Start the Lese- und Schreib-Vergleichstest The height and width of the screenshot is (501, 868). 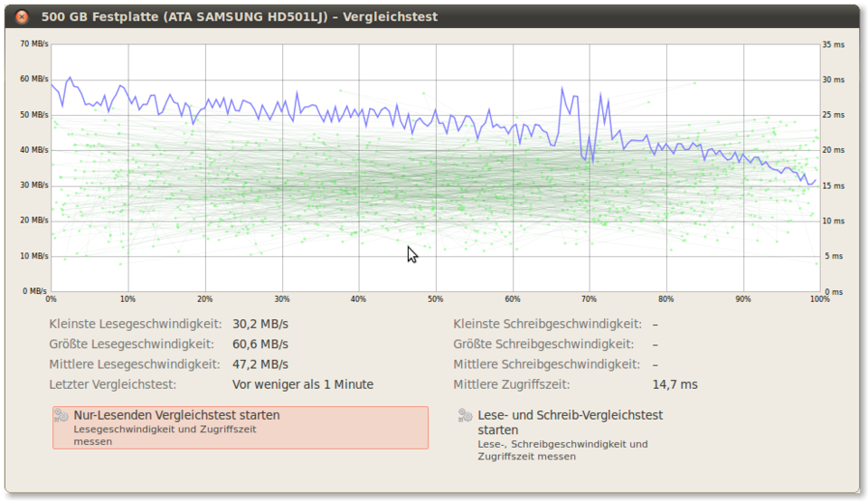pyautogui.click(x=561, y=435)
